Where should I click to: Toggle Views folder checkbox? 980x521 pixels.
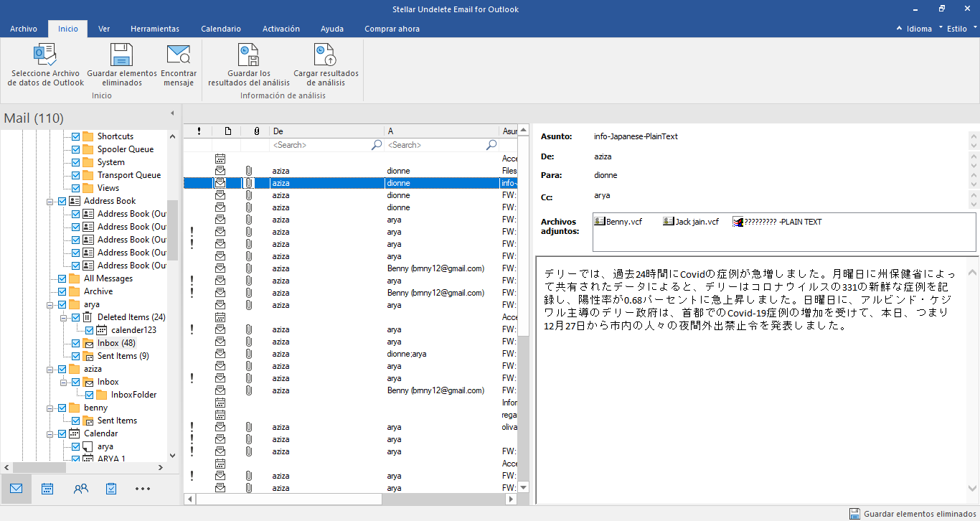75,188
